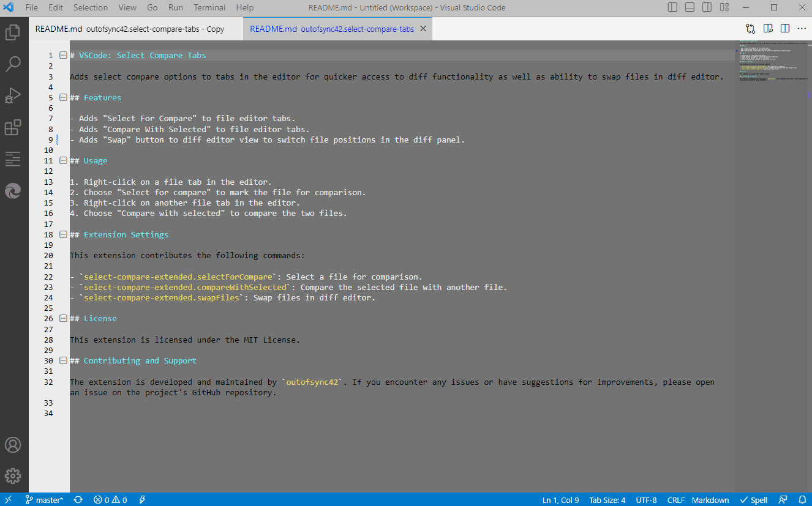Collapse the '## License' section fold
Viewport: 812px width, 506px height.
click(x=63, y=318)
